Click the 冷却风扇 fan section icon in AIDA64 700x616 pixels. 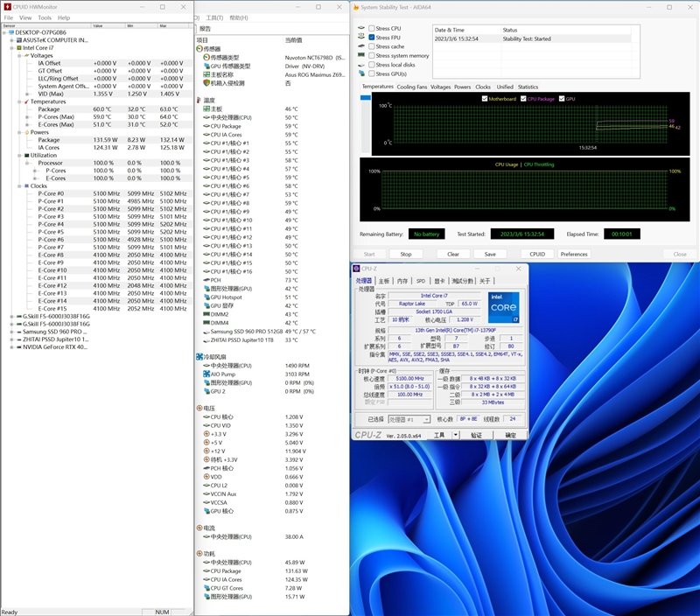(x=199, y=357)
